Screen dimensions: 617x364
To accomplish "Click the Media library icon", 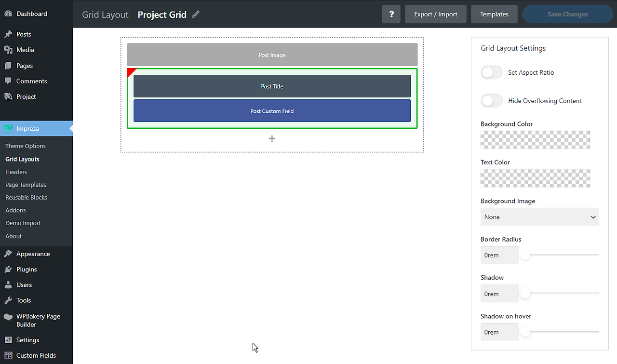I will pos(8,50).
